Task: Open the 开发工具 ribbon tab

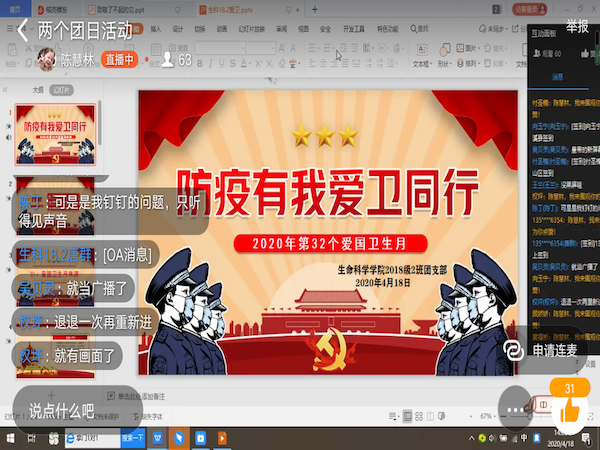Action: click(354, 29)
